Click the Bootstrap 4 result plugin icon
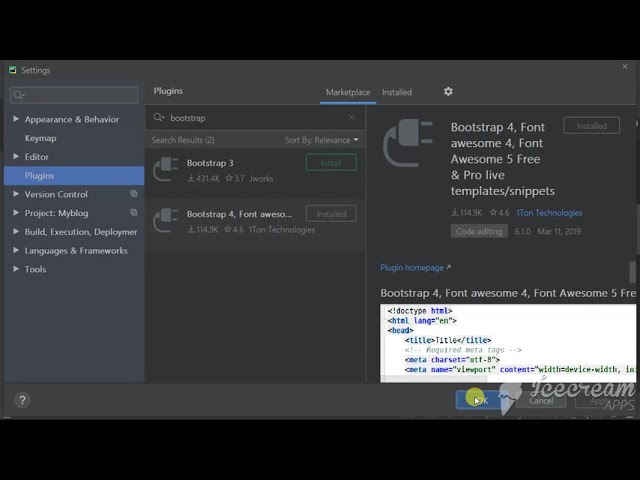Image resolution: width=640 pixels, height=480 pixels. coord(166,220)
